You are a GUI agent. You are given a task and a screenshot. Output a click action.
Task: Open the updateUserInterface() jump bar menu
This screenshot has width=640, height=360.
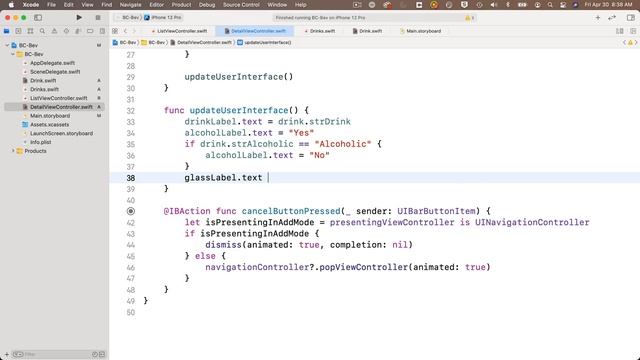264,42
